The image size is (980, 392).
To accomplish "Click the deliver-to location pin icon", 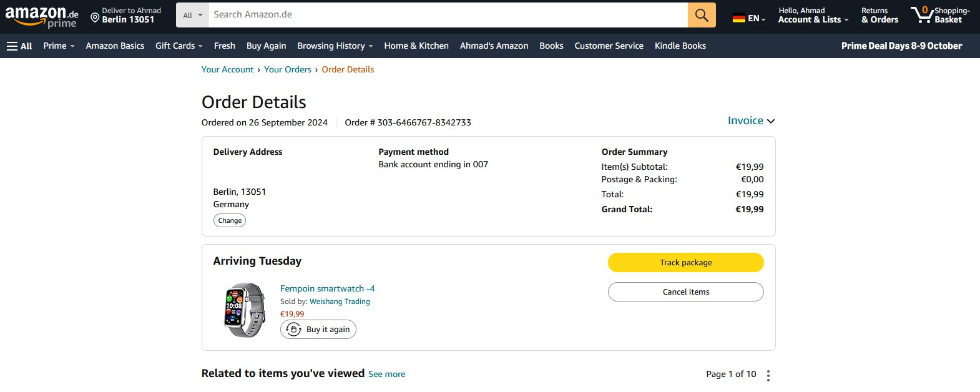I will click(95, 18).
